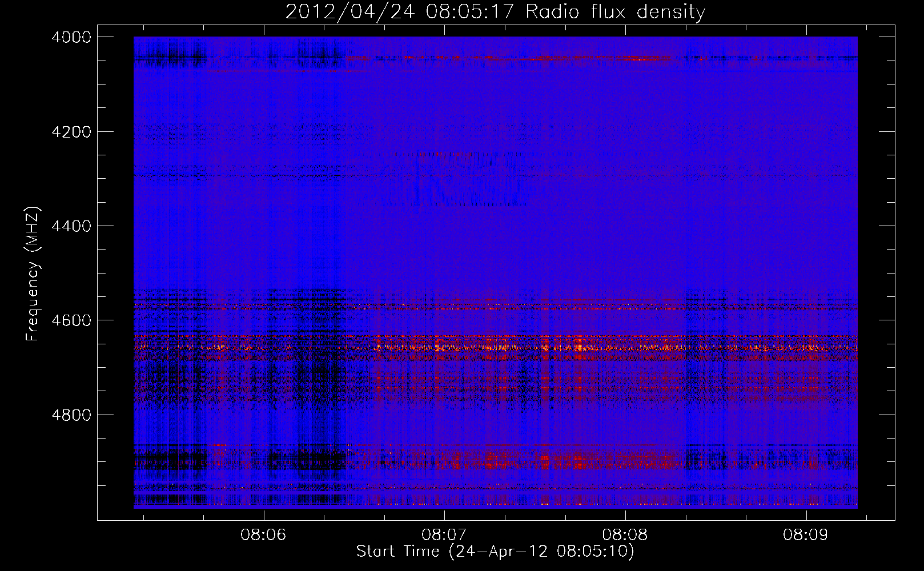This screenshot has height=571, width=924.
Task: Click the 08:09 time axis label
Action: pos(806,535)
